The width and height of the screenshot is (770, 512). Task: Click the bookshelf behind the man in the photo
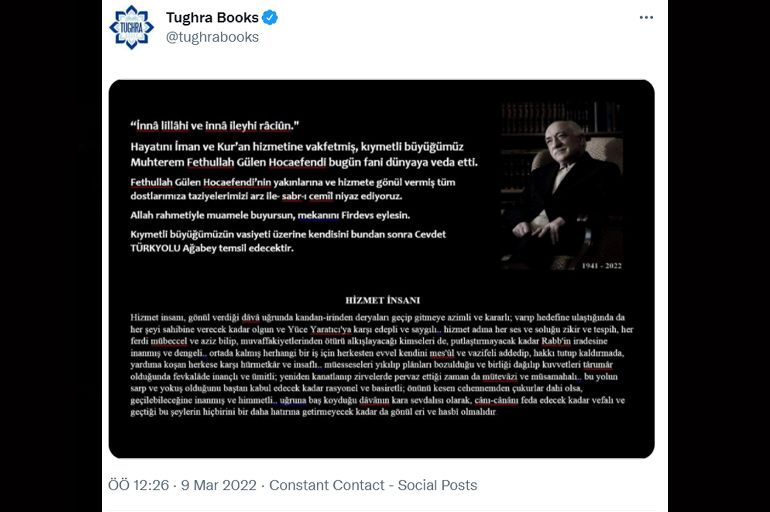pyautogui.click(x=562, y=118)
